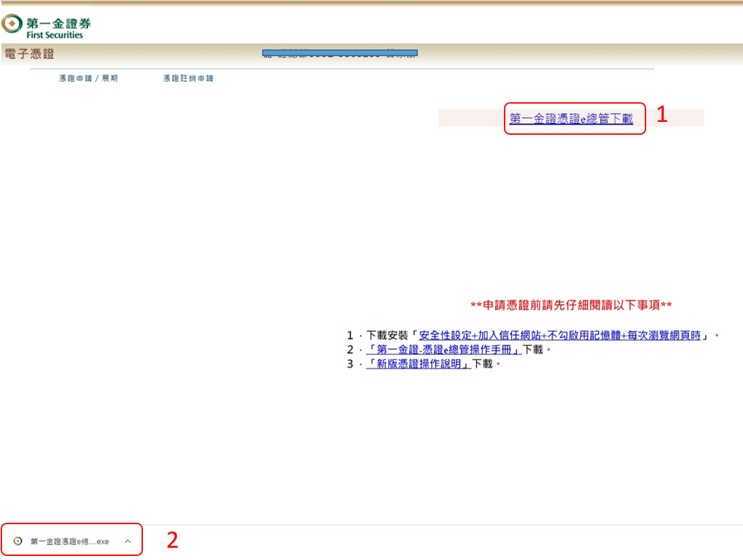Click the English 'First Securities' text

pos(54,35)
